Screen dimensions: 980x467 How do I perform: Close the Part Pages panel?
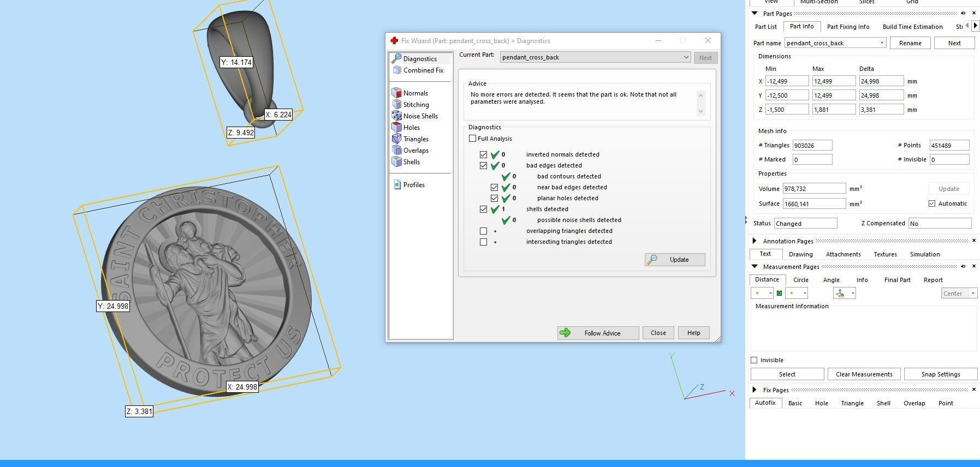pos(973,13)
